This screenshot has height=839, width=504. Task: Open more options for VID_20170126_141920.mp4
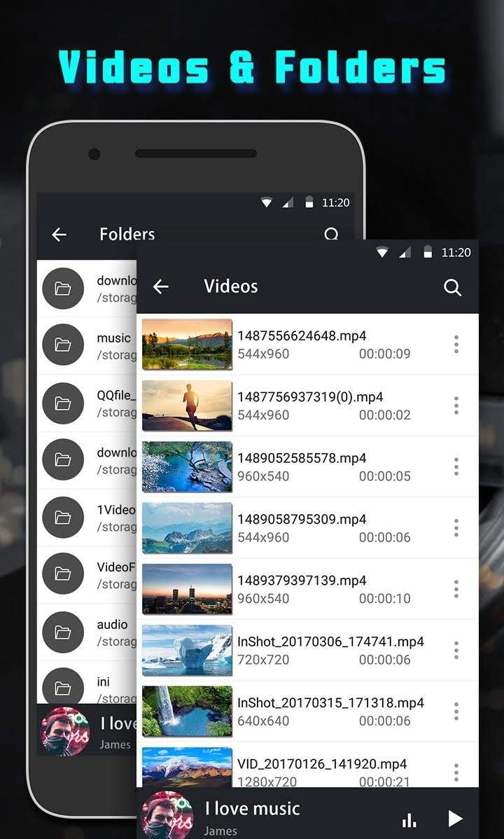click(x=456, y=772)
